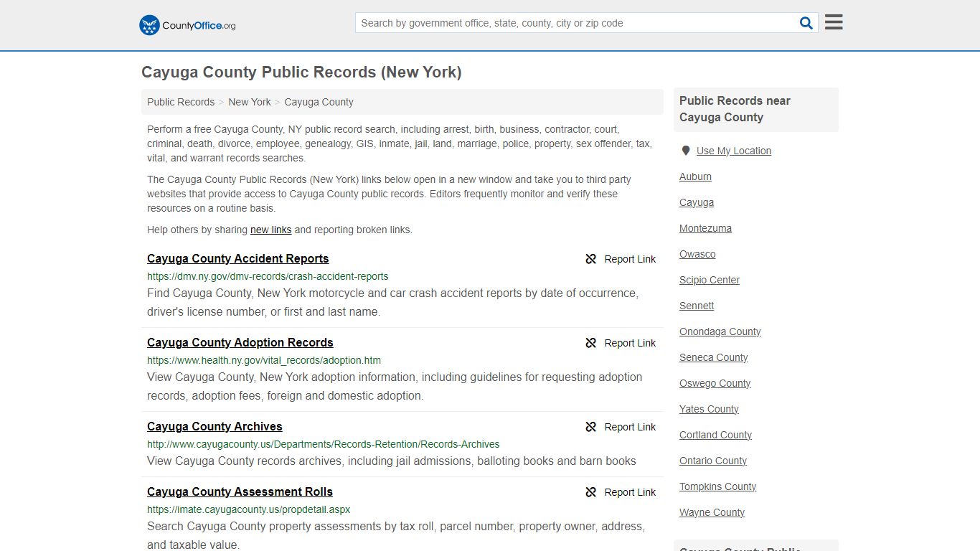Select Cayuga County breadcrumb
The width and height of the screenshot is (980, 551).
(319, 102)
